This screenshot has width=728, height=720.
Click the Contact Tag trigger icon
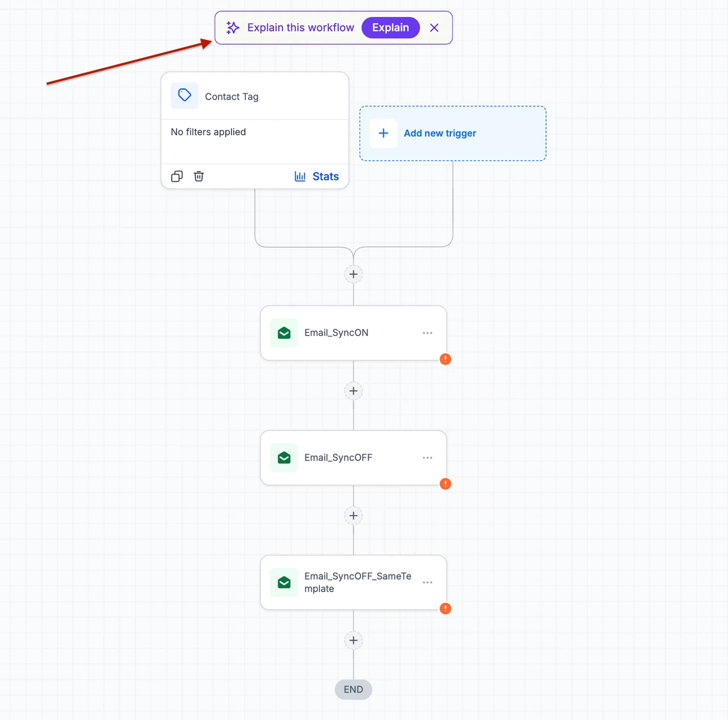click(185, 96)
